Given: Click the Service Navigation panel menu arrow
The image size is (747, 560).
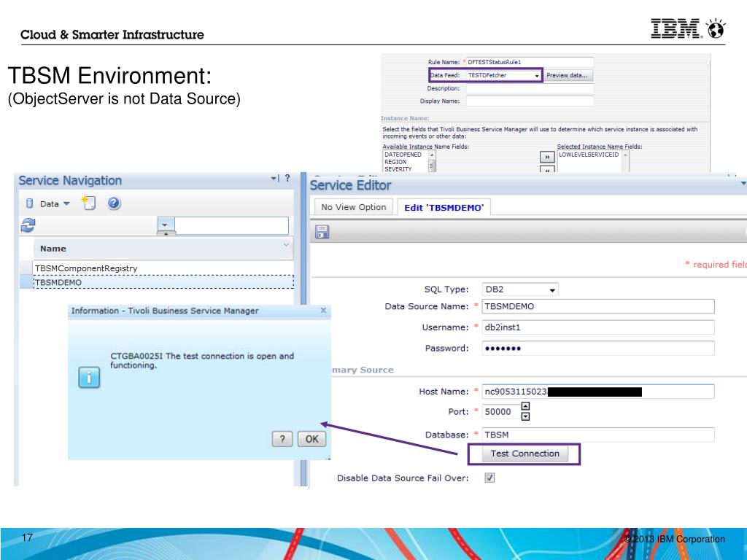Looking at the screenshot, I should 275,178.
